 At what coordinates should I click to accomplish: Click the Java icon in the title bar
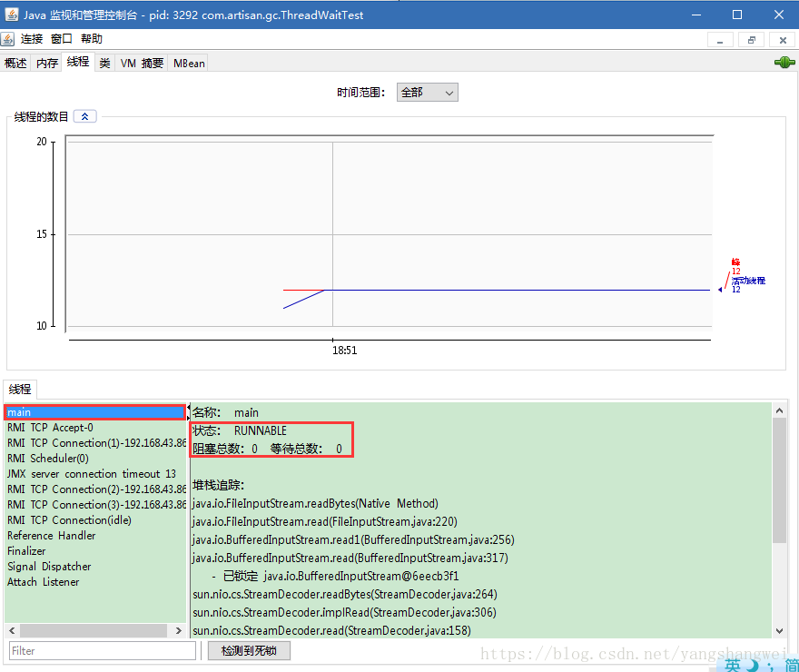tap(11, 15)
